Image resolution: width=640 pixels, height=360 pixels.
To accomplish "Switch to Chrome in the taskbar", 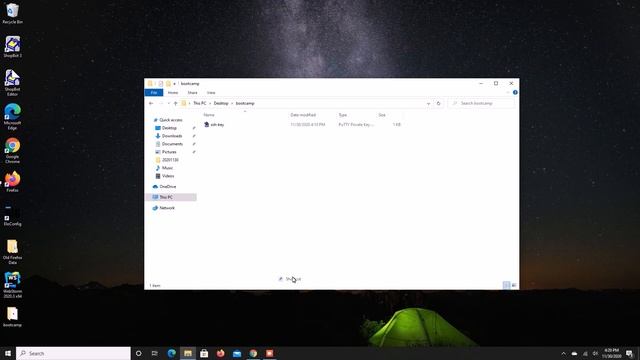I will (253, 353).
